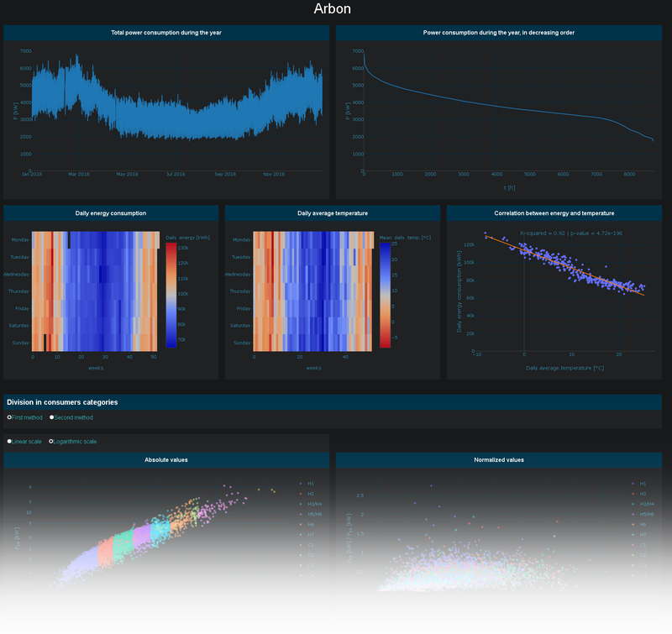Screen dimensions: 672x634
Task: Hide H3/H4 series in Absolute values legend
Action: coord(301,504)
